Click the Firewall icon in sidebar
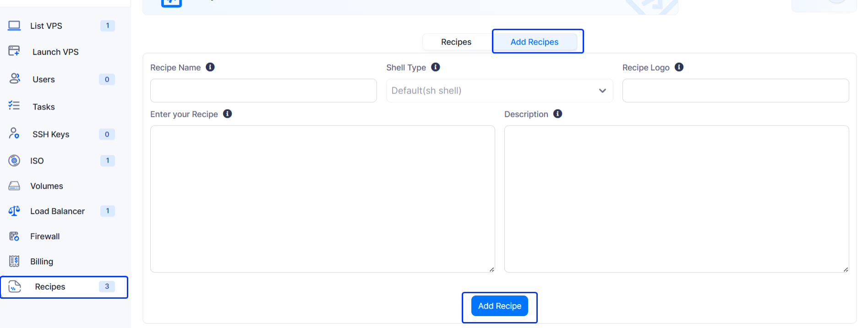The width and height of the screenshot is (868, 328). click(14, 236)
